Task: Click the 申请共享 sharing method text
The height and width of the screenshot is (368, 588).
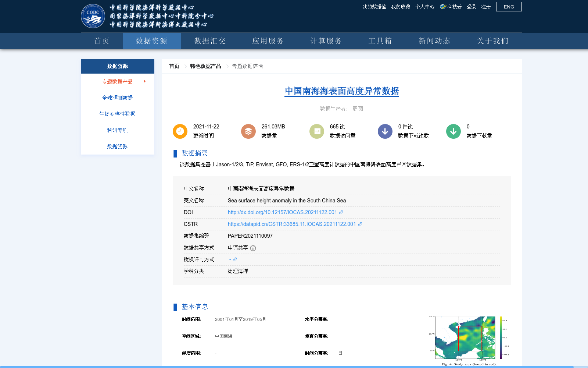Action: tap(238, 248)
